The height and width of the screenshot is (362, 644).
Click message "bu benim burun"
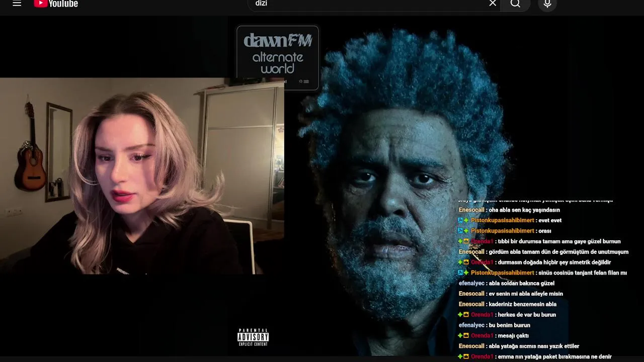(509, 325)
